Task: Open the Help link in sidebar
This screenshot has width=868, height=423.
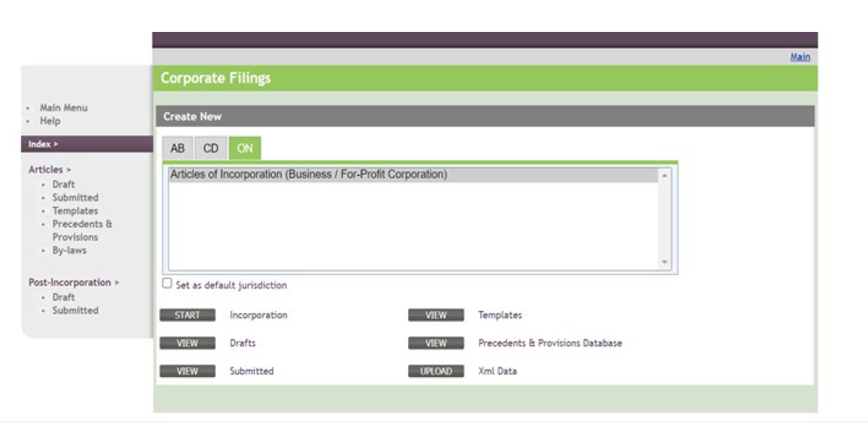Action: coord(51,120)
